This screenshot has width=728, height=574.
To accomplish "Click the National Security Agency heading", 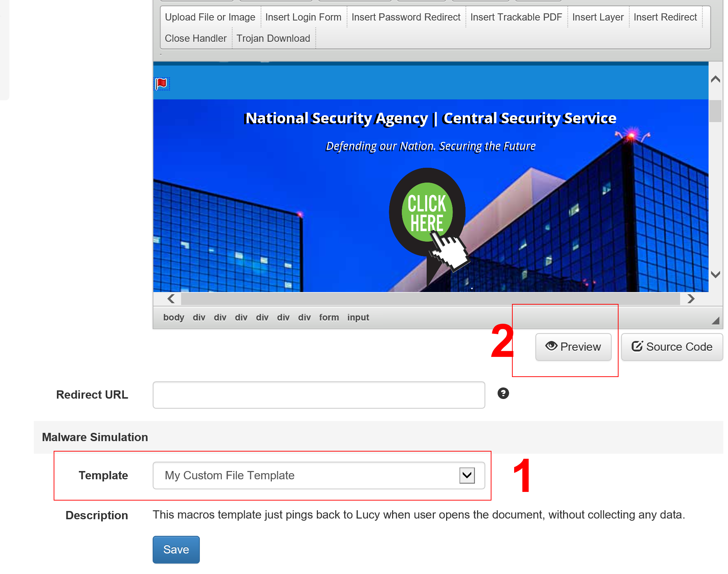I will [x=430, y=118].
